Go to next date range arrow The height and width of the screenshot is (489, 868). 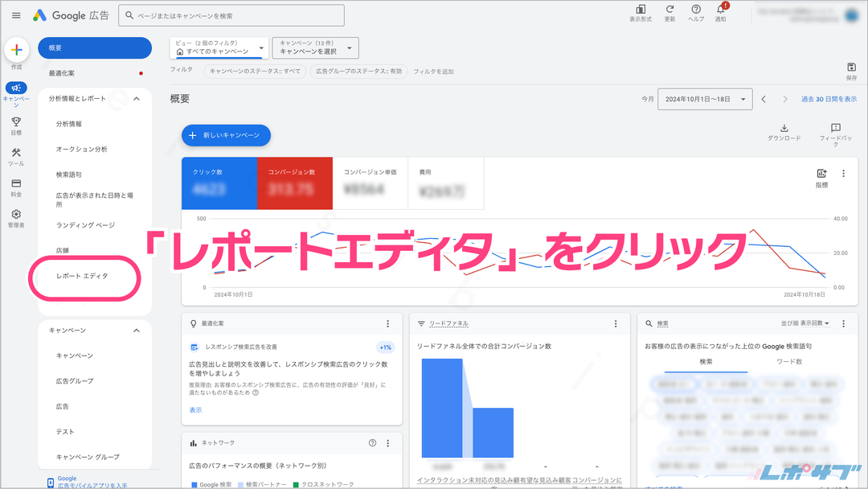pos(784,99)
